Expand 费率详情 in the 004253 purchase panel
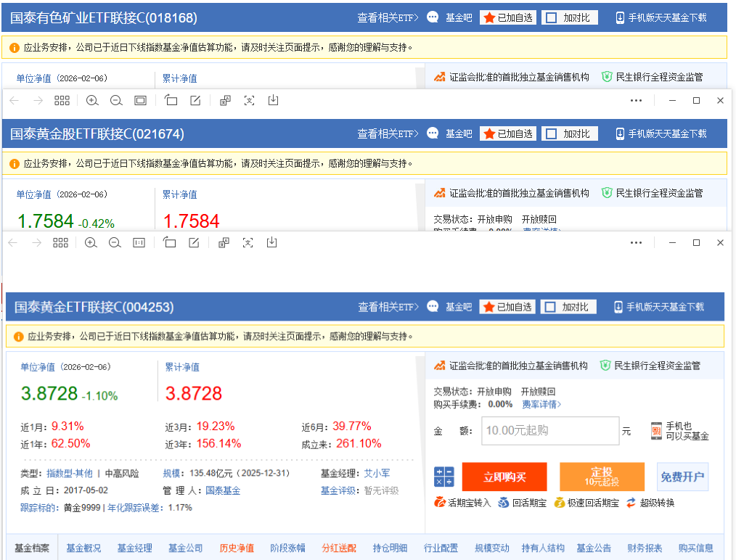This screenshot has width=736, height=560. [541, 404]
